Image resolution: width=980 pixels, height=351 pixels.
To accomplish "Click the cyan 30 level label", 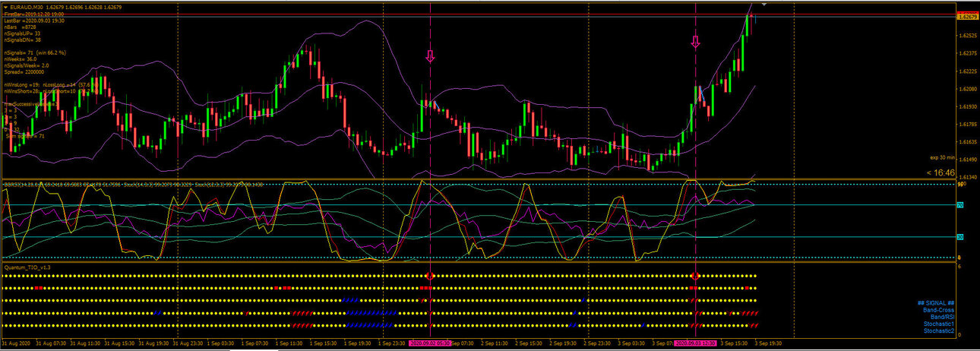I will tap(960, 237).
